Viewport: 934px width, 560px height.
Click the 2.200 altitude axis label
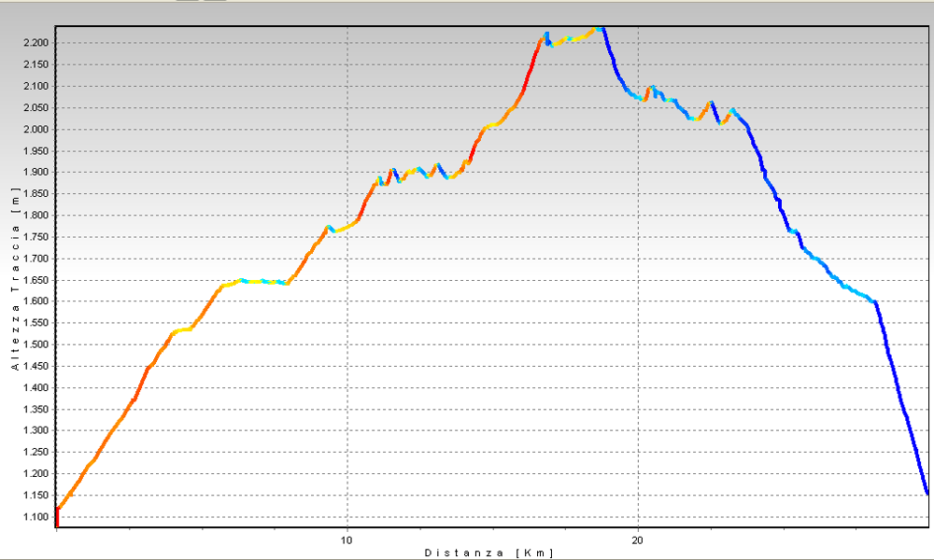point(37,43)
